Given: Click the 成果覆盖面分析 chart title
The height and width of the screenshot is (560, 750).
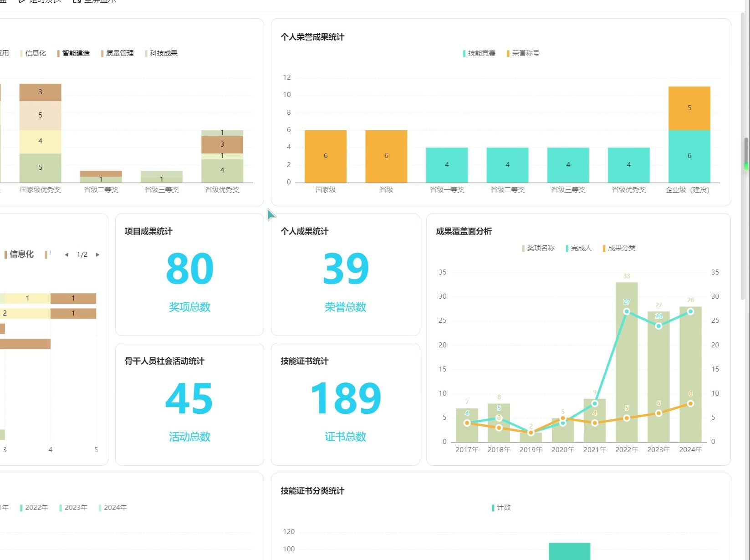Looking at the screenshot, I should tap(464, 231).
